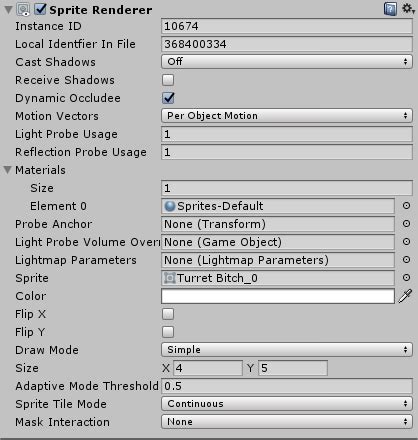Open the Probe Anchor object picker circle
The width and height of the screenshot is (418, 440).
tap(406, 224)
